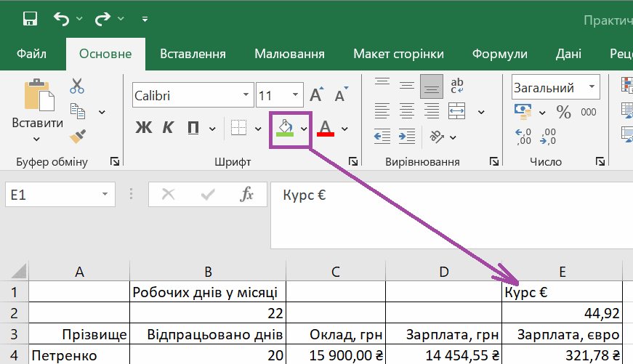The height and width of the screenshot is (364, 633).
Task: Apply red font color with A icon
Action: (326, 128)
